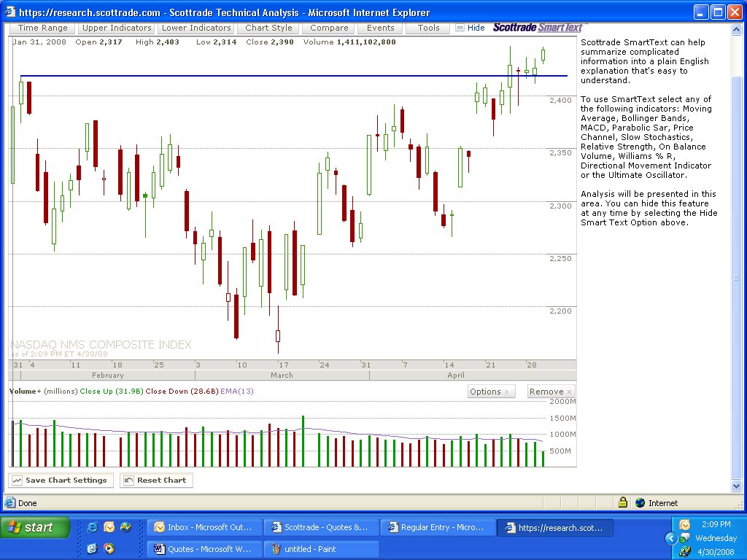Open the Events menu
The image size is (747, 560).
[380, 28]
